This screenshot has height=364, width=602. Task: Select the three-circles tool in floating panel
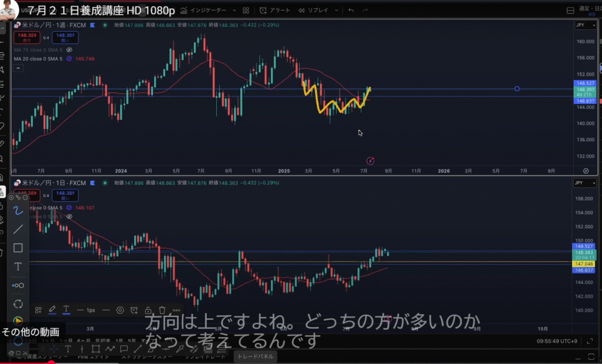pyautogui.click(x=18, y=285)
